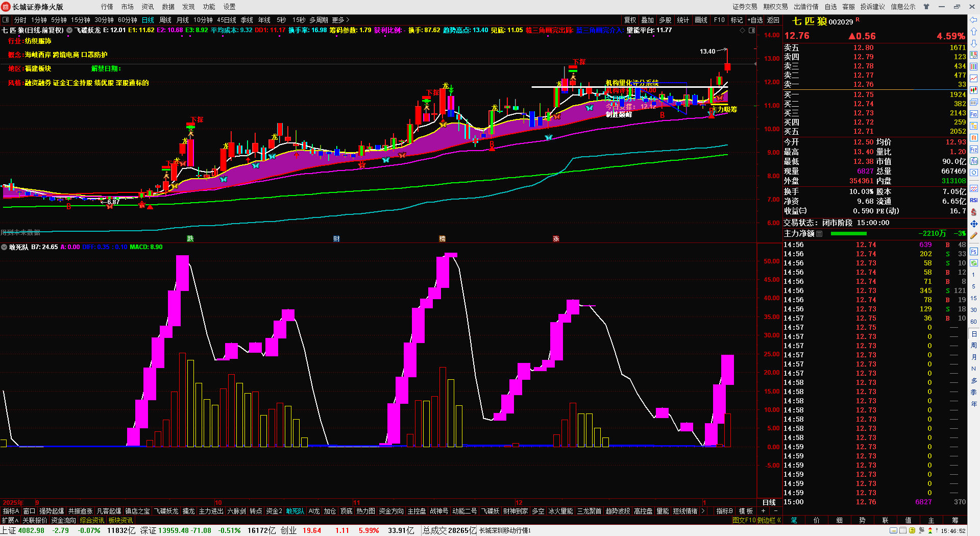Click the down arrow icon in right sidebar

coord(974,43)
